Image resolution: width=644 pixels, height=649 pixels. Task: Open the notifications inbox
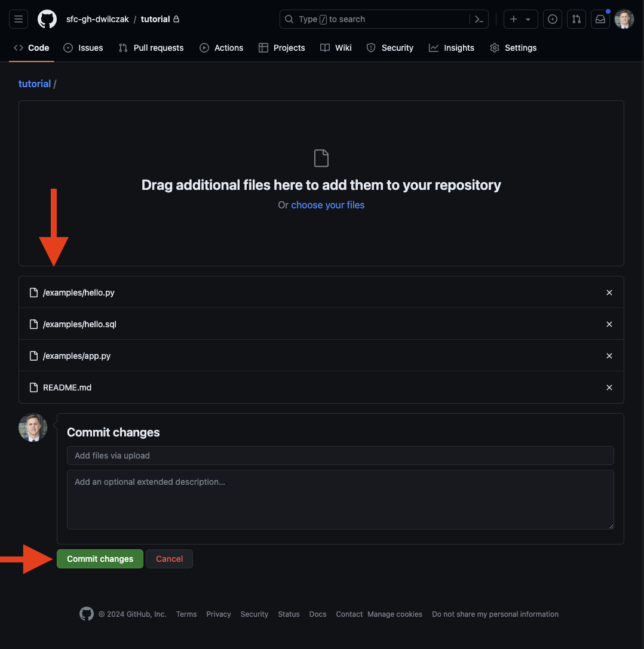[x=600, y=19]
